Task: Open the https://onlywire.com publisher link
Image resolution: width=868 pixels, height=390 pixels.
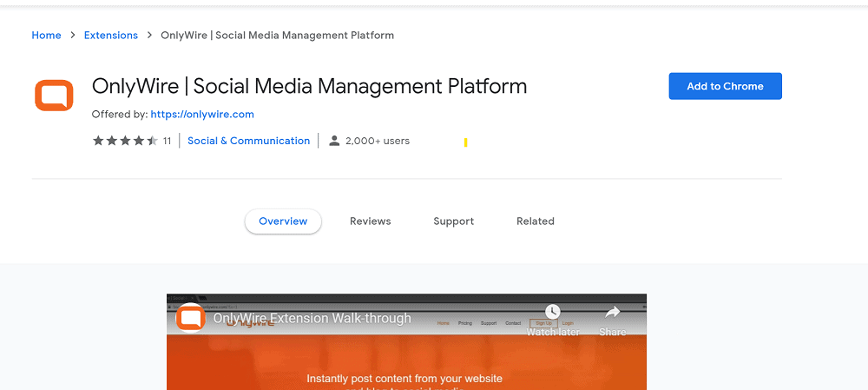Action: [202, 115]
